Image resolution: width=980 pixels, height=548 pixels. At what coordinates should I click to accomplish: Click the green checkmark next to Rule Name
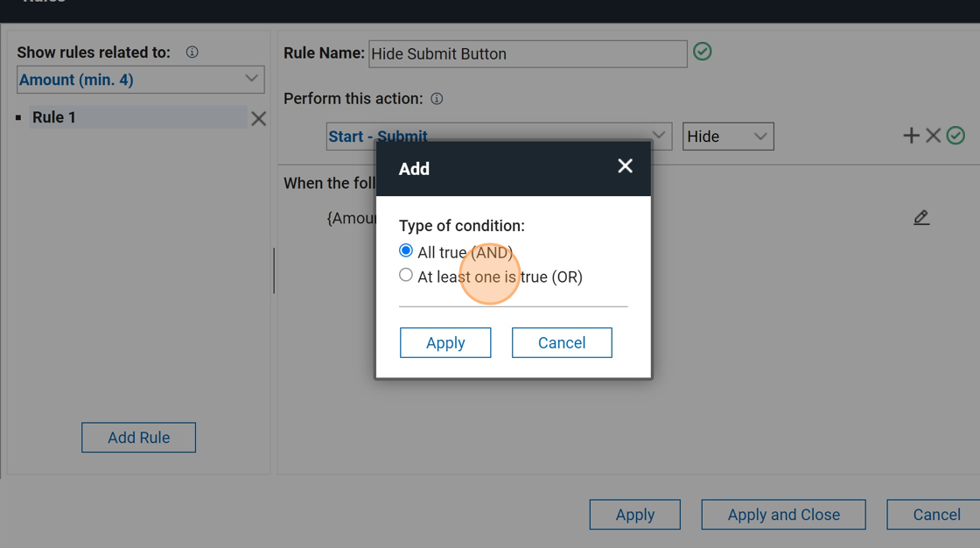pos(703,53)
